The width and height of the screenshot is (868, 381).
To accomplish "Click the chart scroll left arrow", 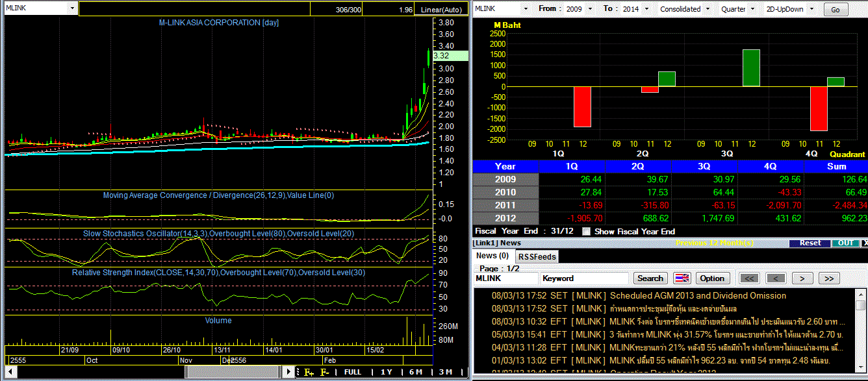I will [9, 372].
